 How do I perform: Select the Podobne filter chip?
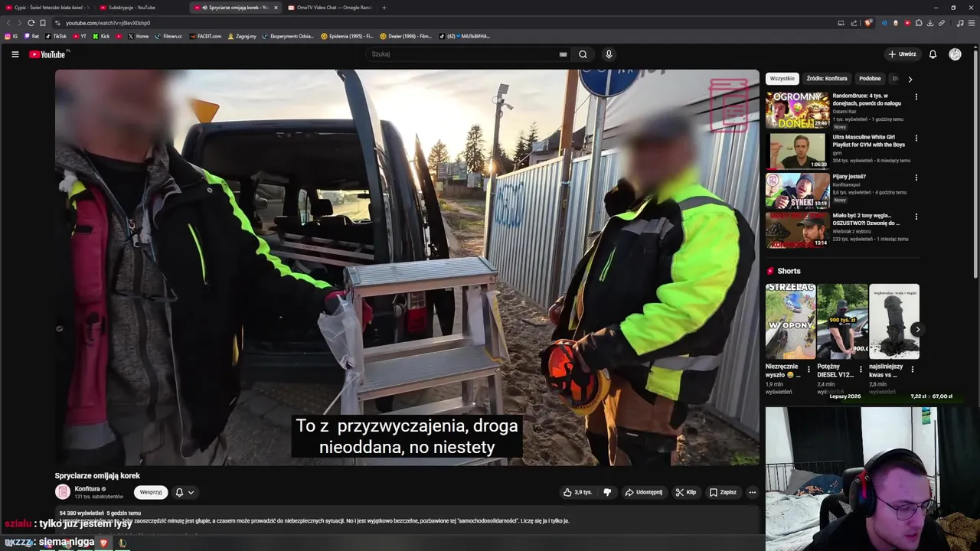(870, 79)
